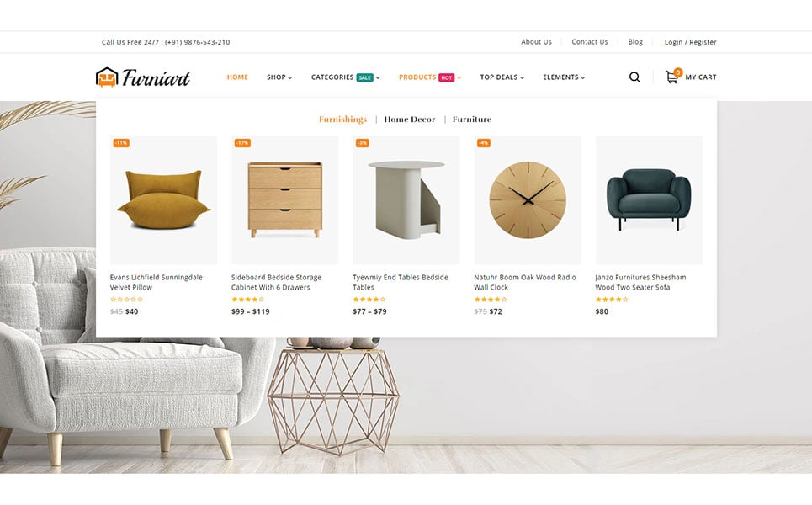Open the Contact Us link

590,42
